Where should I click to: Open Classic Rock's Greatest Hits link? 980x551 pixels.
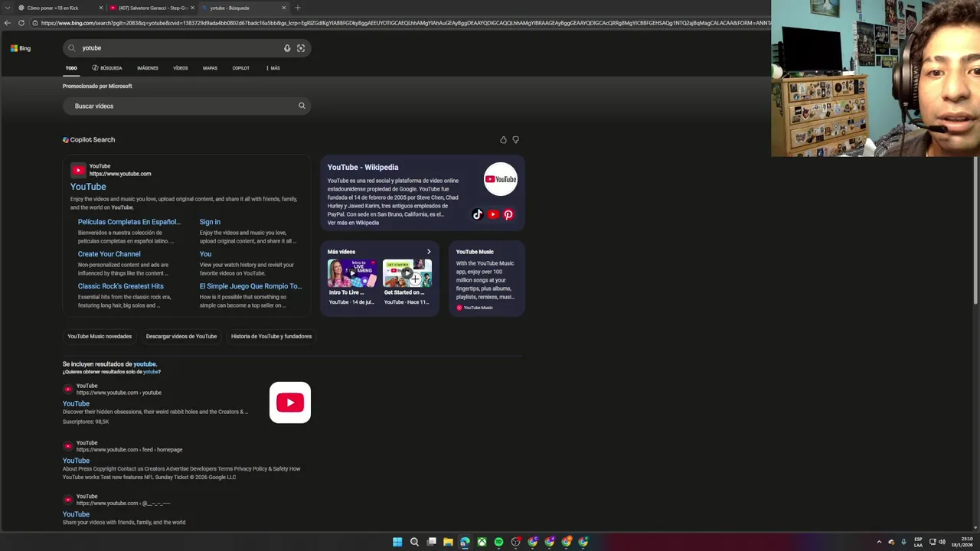pyautogui.click(x=121, y=286)
